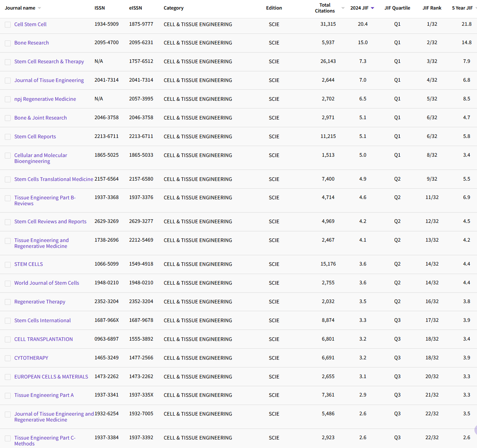
Task: Open EUROPEAN CELLS & MATERIALS link
Action: [x=51, y=377]
